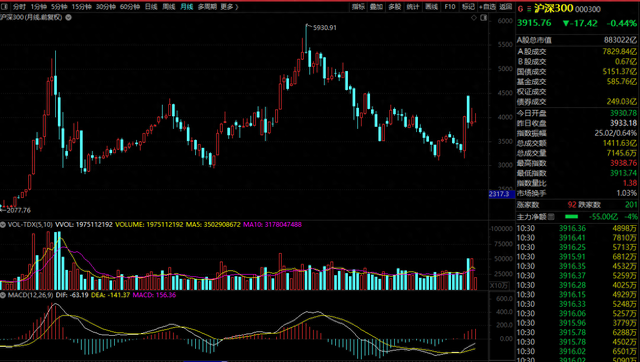Click the small square icon next to 主力净额
Image resolution: width=640 pixels, height=362 pixels.
(551, 216)
